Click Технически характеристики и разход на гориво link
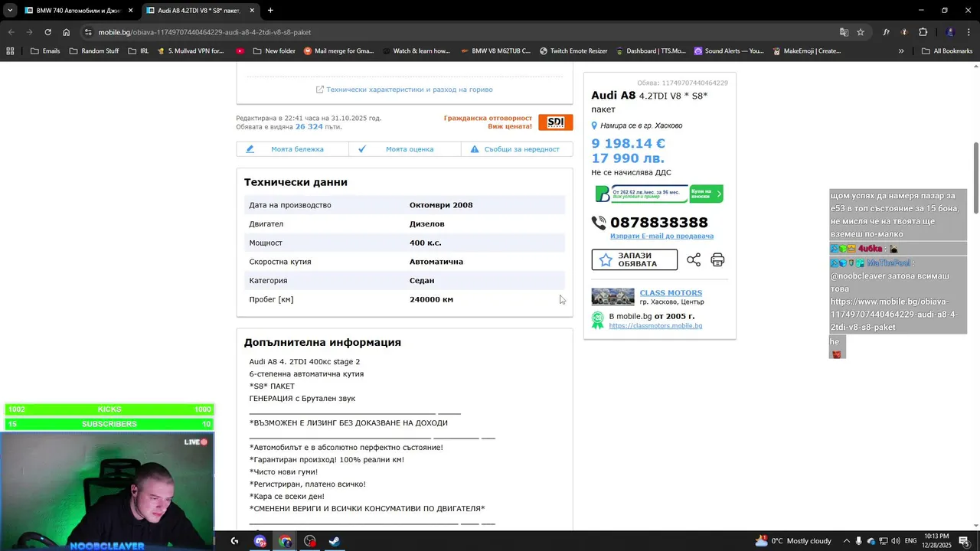Screen dimensions: 980x551 pos(404,90)
